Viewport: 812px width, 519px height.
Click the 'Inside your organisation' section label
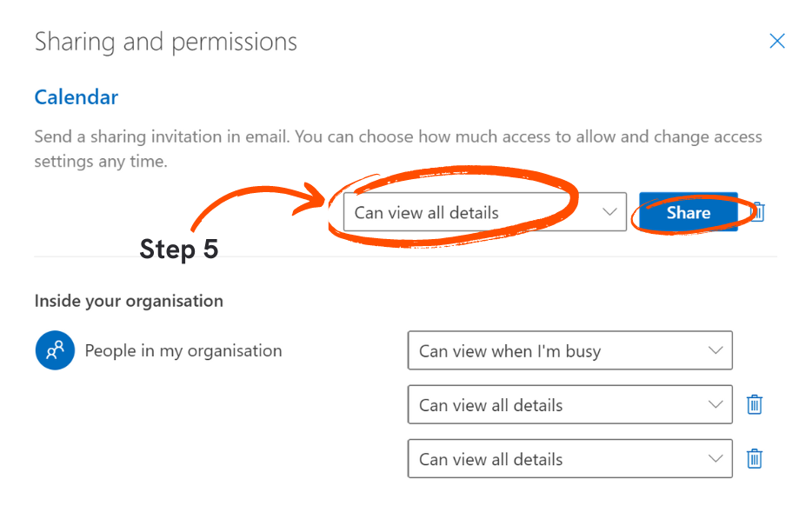129,299
